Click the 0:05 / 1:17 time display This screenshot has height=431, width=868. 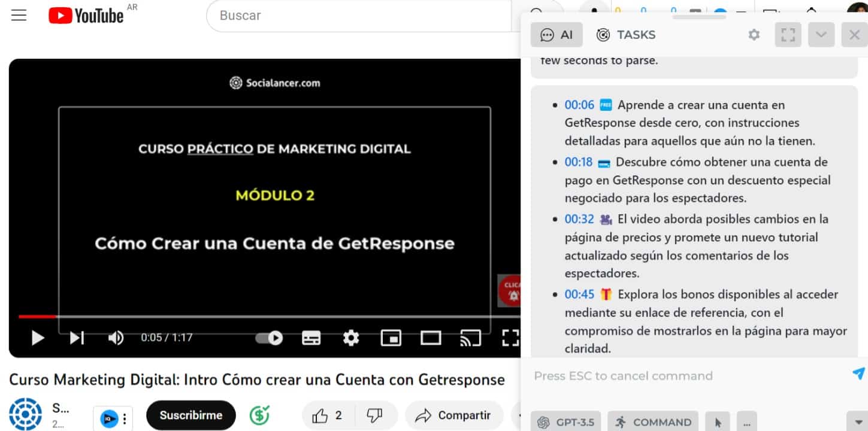pos(167,338)
